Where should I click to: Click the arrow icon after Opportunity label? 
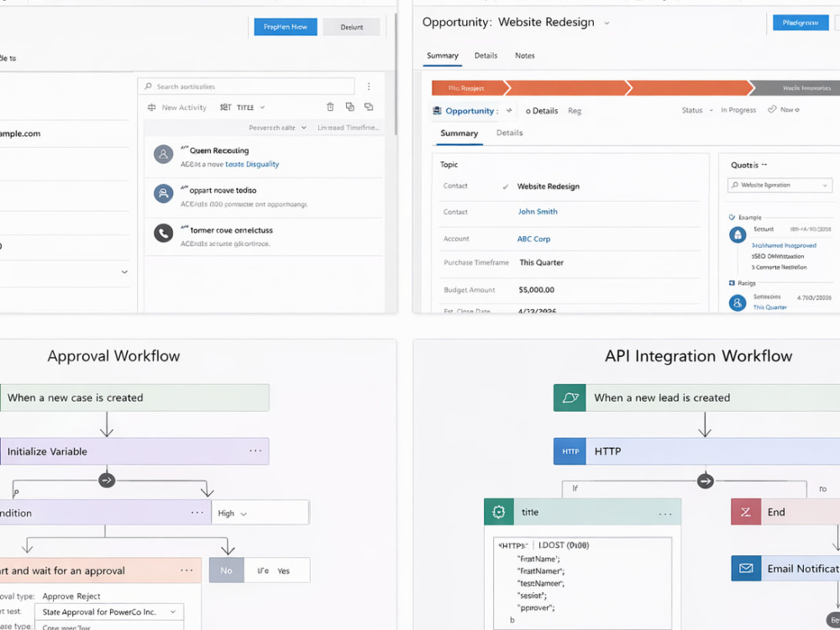coord(509,110)
